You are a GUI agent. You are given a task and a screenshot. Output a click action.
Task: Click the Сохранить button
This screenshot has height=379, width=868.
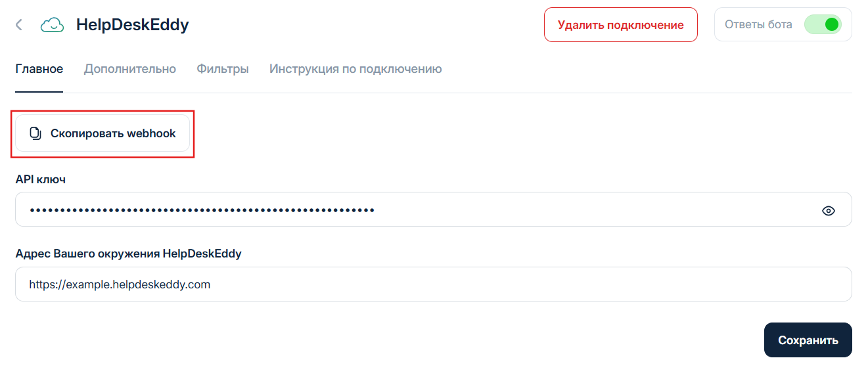coord(808,340)
